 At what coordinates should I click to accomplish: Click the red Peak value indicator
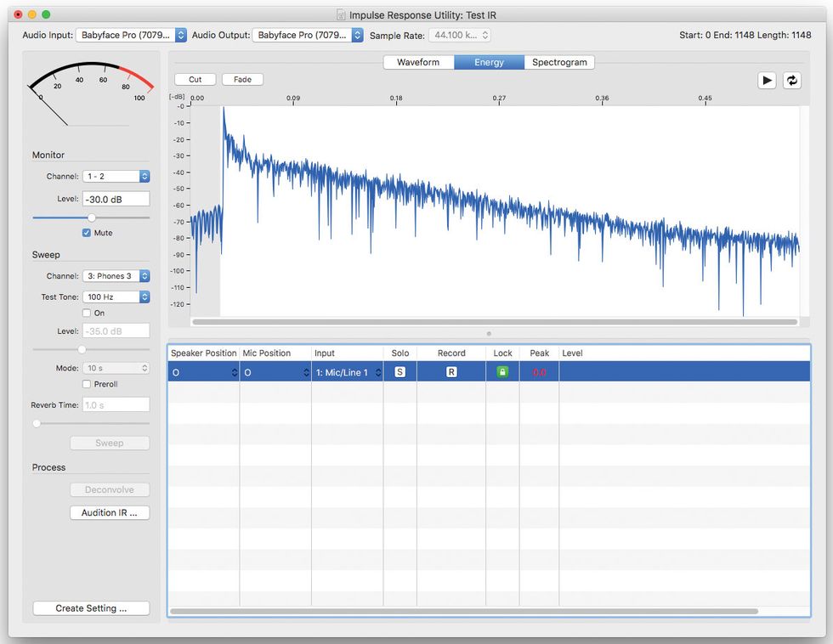click(539, 373)
